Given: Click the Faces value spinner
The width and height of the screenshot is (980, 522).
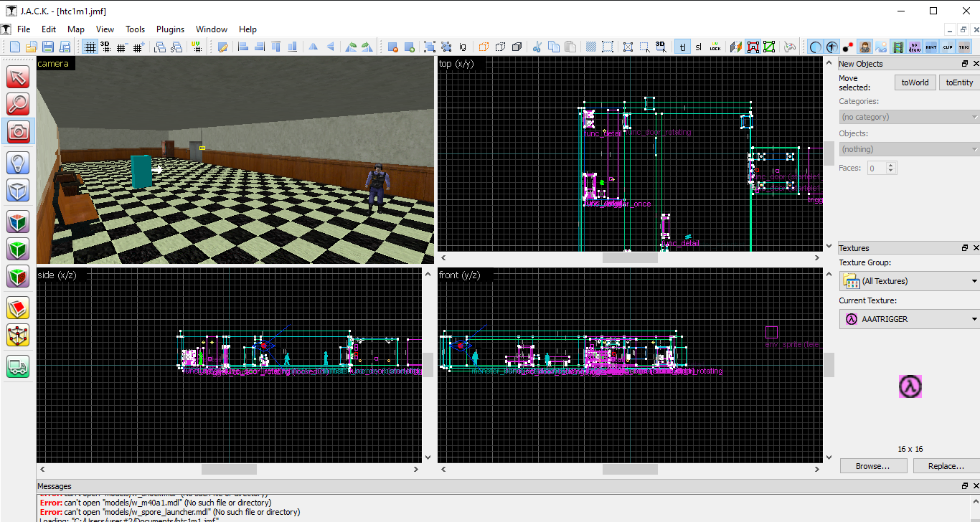Looking at the screenshot, I should click(x=882, y=168).
